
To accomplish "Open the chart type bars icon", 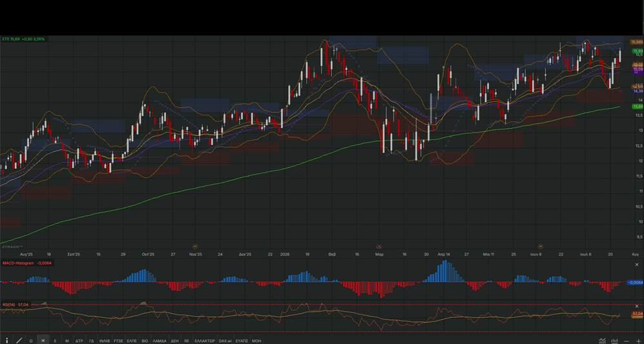I will (x=614, y=341).
